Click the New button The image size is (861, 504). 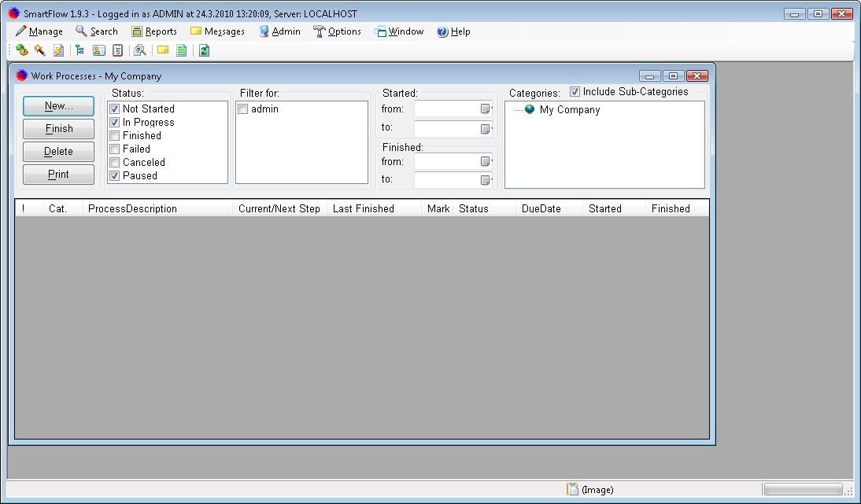(x=58, y=105)
